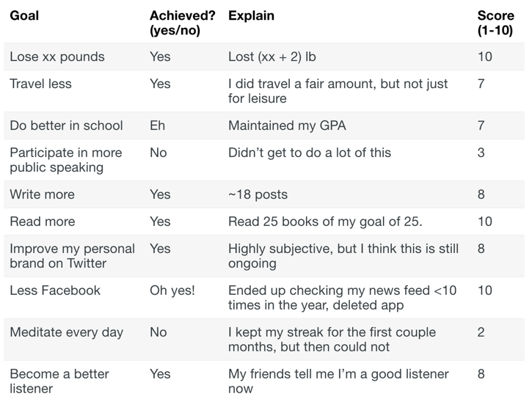Click the '~18 posts' explanation cell
The width and height of the screenshot is (532, 410).
click(258, 194)
